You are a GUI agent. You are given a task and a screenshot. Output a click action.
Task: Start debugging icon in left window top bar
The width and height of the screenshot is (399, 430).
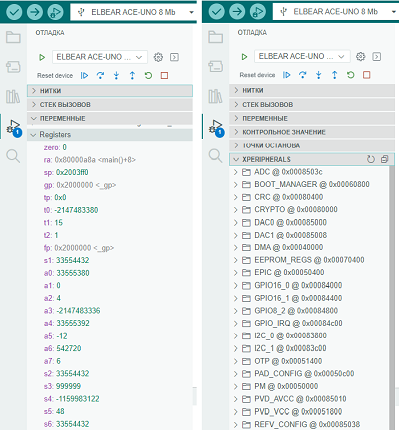pyautogui.click(x=55, y=12)
